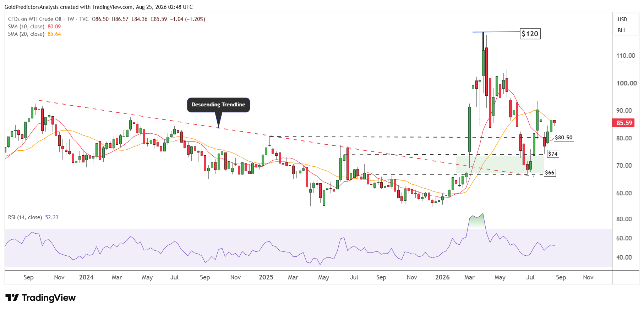Click the "Descending Trendline" callout label
Screen dimensions: 644x311
click(218, 105)
